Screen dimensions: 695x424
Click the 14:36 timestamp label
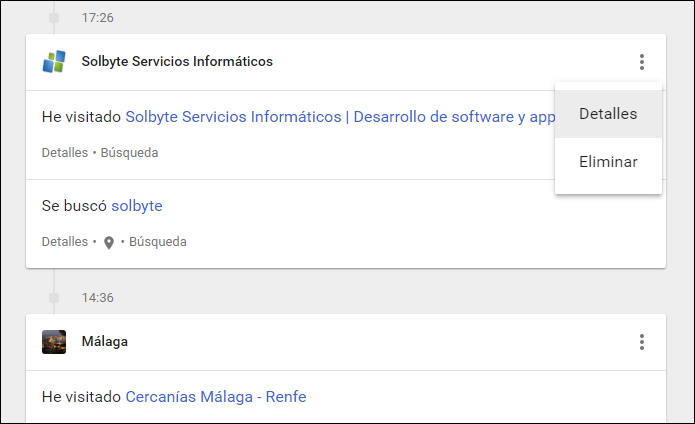pos(98,298)
